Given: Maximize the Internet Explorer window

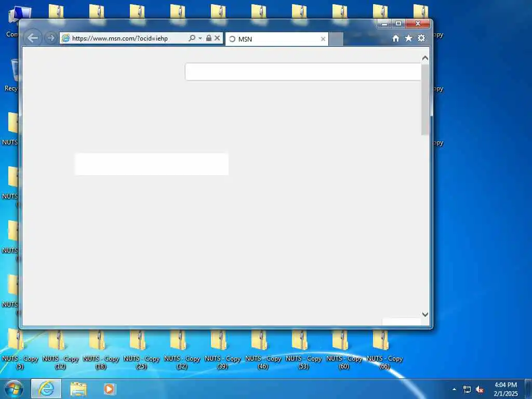Looking at the screenshot, I should coord(398,23).
